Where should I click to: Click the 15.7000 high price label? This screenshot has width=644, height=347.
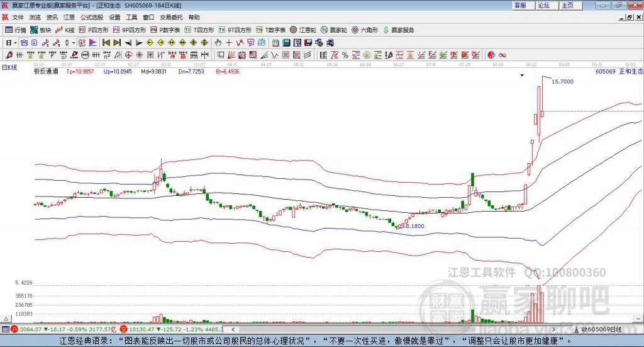click(x=562, y=81)
